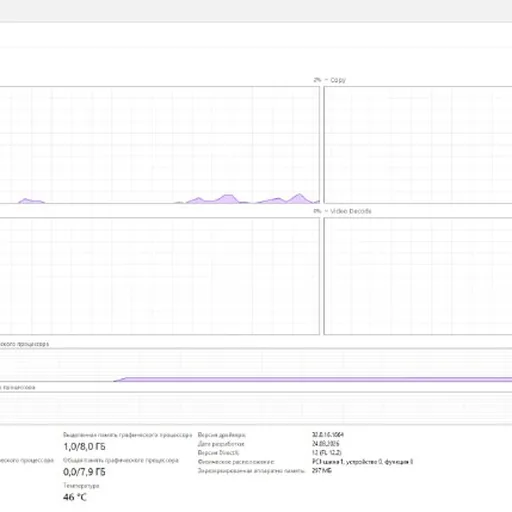Click the Video Decode usage graph

(x=418, y=276)
